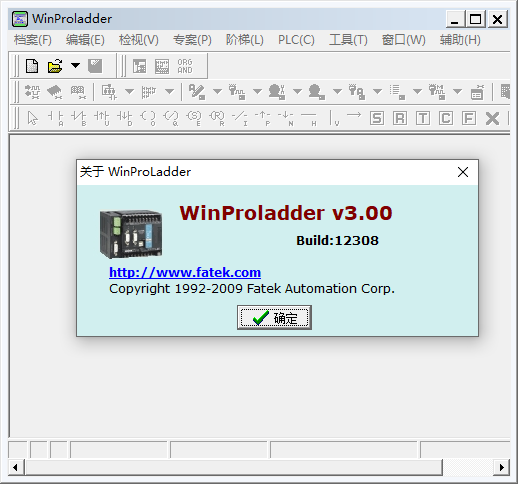Click the horizontal scrollbar left arrow
This screenshot has height=484, width=518.
[16, 467]
